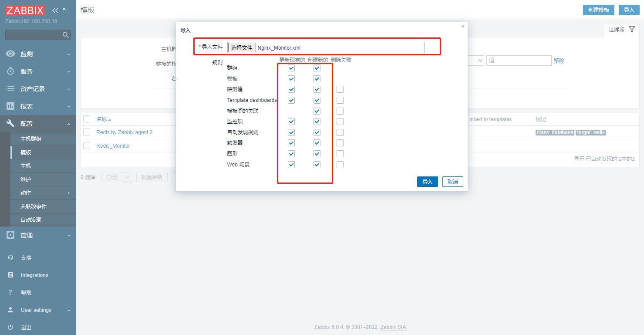The width and height of the screenshot is (644, 335).
Task: Click the 移除 tag filter link
Action: coord(559,61)
